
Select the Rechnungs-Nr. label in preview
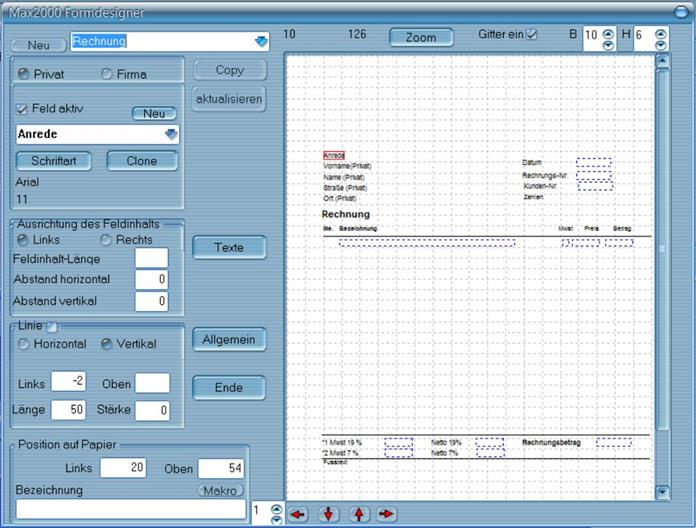[x=545, y=175]
